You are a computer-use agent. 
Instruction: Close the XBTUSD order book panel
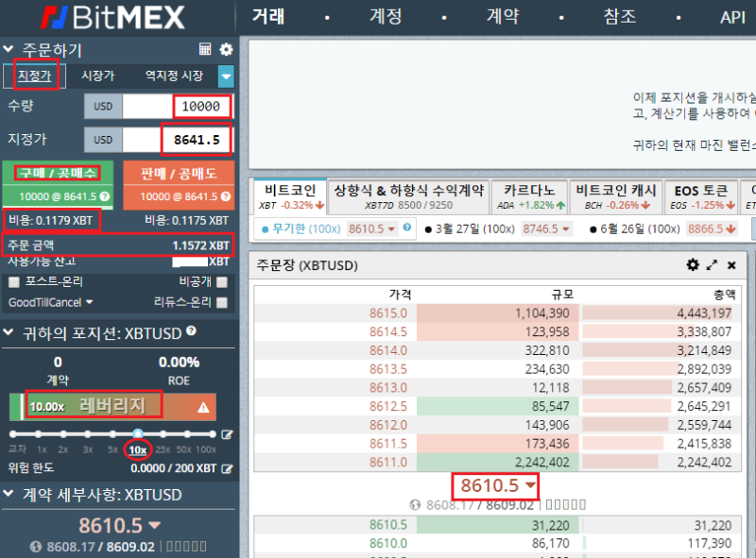731,265
